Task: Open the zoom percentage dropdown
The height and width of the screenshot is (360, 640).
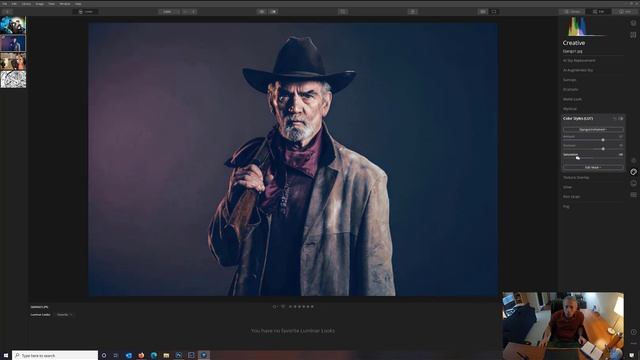Action: click(169, 12)
